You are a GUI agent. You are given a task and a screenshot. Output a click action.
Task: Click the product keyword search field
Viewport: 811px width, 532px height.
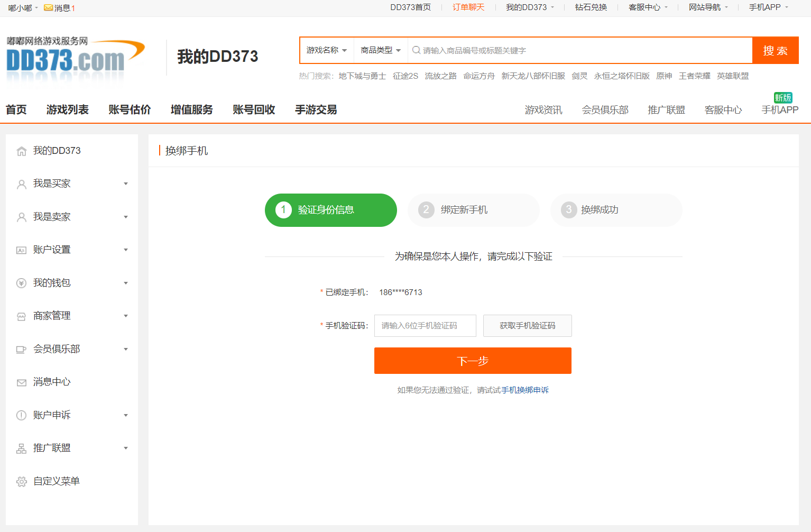pyautogui.click(x=580, y=50)
